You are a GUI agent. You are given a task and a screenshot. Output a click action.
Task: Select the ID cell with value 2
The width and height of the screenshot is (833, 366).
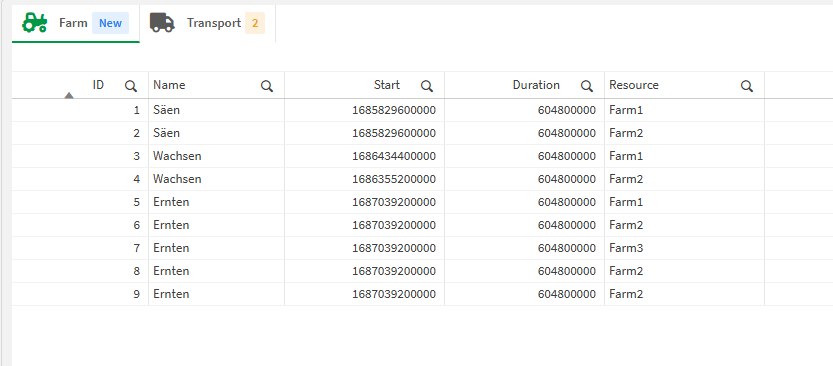80,133
